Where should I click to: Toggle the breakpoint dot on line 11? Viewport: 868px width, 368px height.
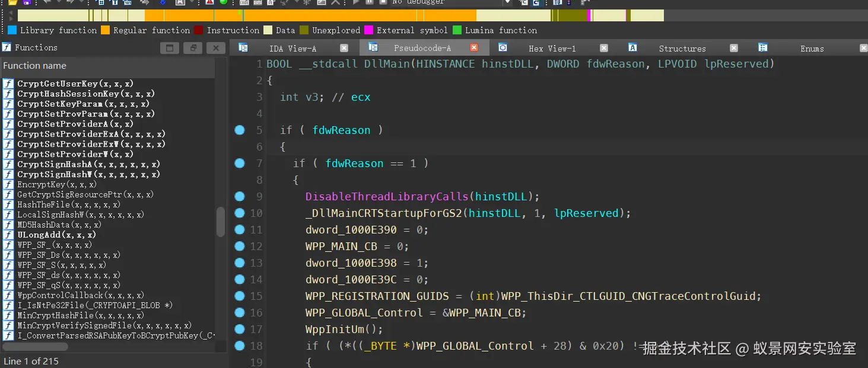point(240,230)
